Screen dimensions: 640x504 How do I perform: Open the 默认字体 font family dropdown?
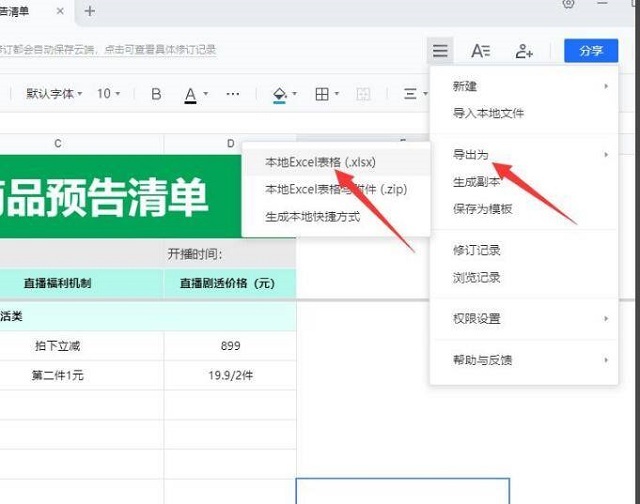54,94
